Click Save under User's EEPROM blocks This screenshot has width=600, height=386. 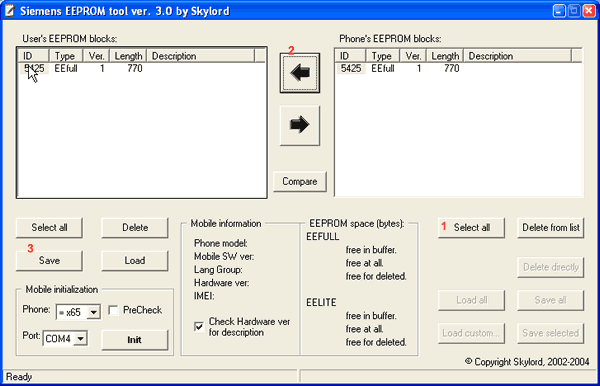pyautogui.click(x=49, y=261)
